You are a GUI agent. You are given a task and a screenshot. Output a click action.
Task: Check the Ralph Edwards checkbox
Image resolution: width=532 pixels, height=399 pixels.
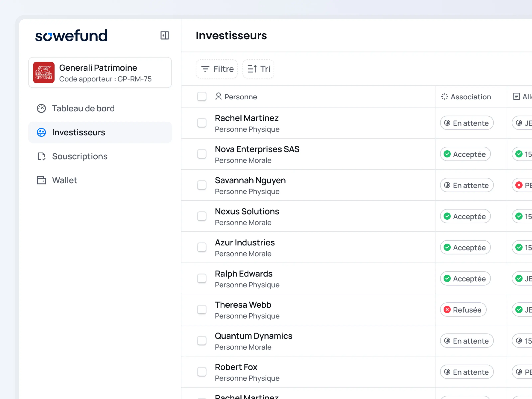click(202, 278)
